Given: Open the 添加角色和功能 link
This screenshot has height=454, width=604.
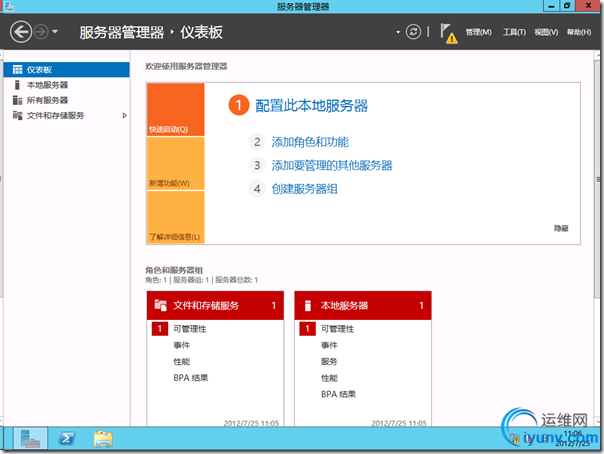Looking at the screenshot, I should 310,142.
